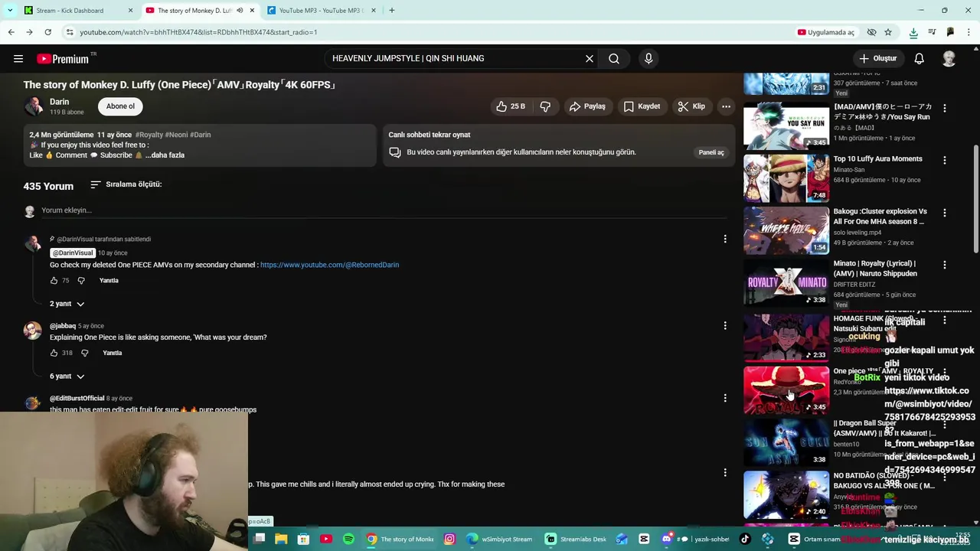This screenshot has height=551, width=980.
Task: Close the Monkey D. Luffy tab
Action: (252, 11)
